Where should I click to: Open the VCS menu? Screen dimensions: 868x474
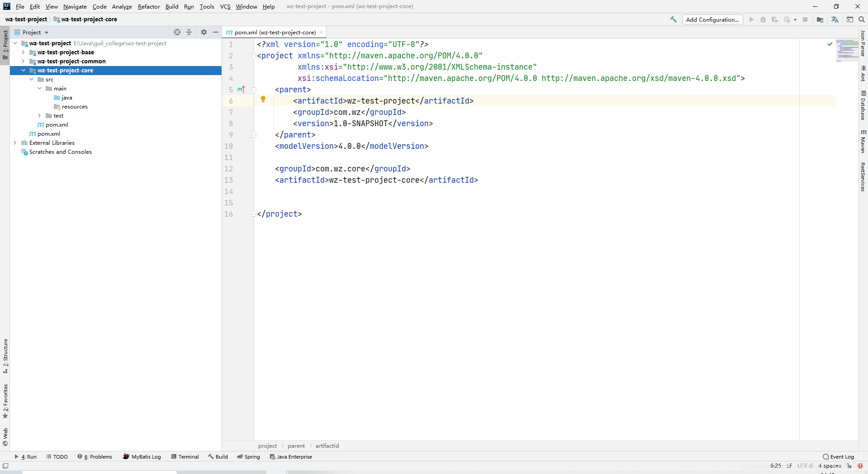pyautogui.click(x=225, y=6)
